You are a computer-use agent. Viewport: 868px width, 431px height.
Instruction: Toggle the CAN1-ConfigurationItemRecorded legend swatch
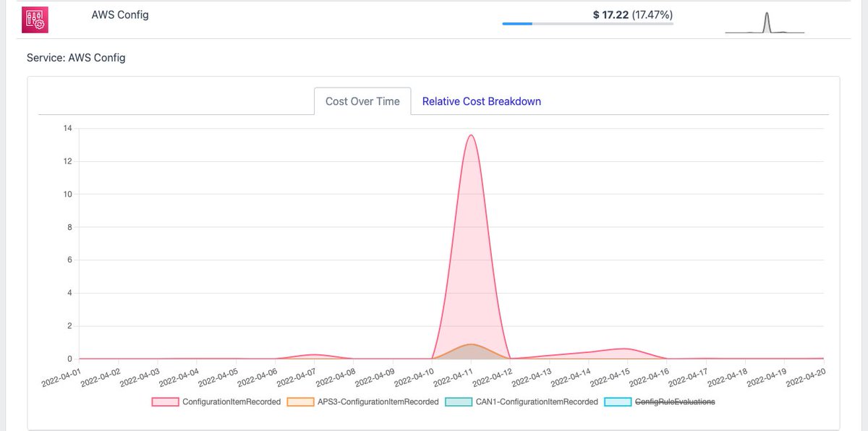(x=459, y=401)
